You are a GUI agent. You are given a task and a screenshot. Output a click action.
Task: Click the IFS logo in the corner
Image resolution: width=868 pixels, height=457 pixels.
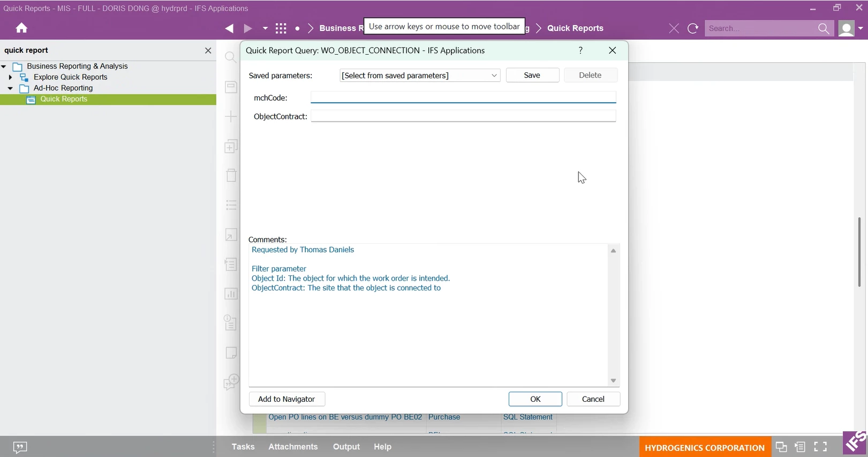[x=855, y=444]
